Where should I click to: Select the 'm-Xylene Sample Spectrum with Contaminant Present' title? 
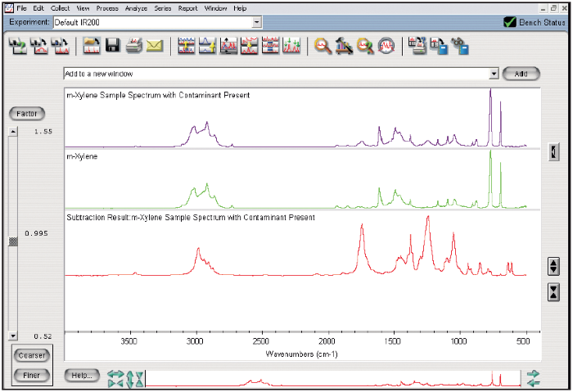158,95
